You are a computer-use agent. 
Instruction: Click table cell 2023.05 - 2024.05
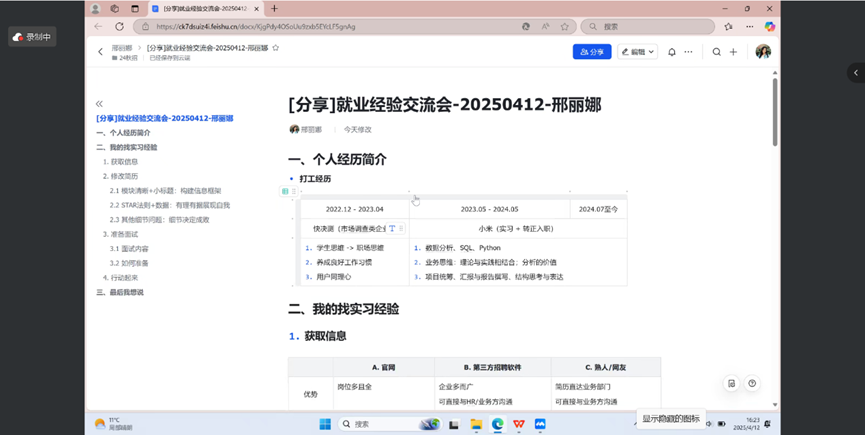coord(489,210)
